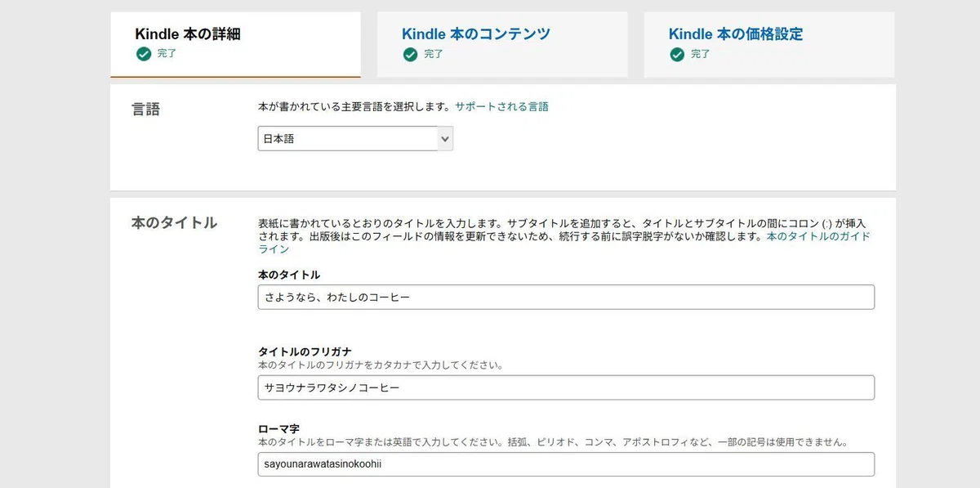Click green checkmark under Kindle 本の詳細

[x=144, y=54]
